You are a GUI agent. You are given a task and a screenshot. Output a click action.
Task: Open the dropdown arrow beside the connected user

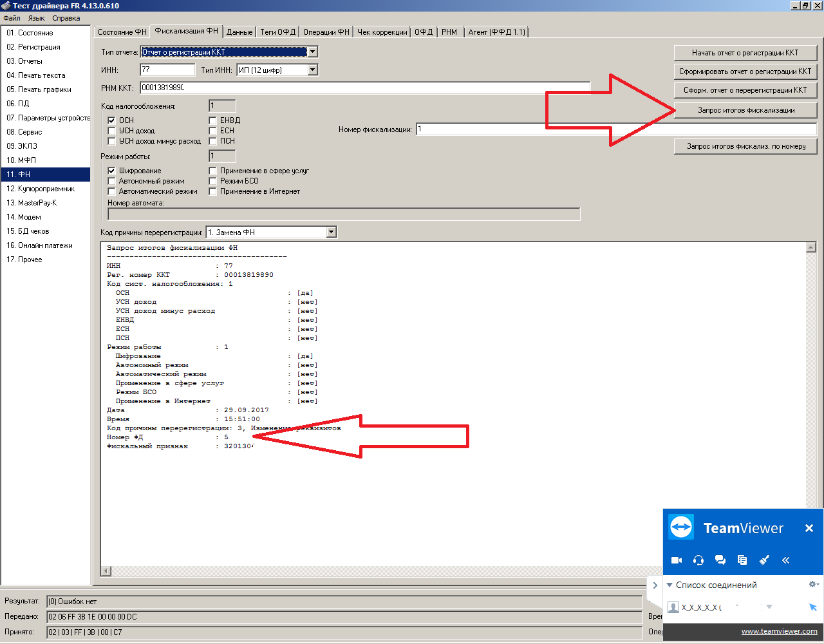[x=769, y=607]
